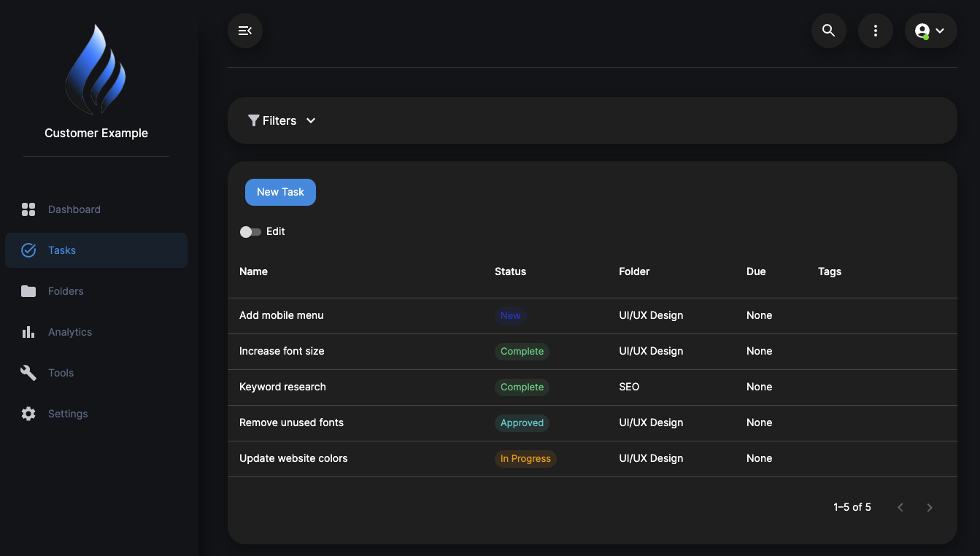
Task: Click the SEO folder cell
Action: (x=629, y=387)
